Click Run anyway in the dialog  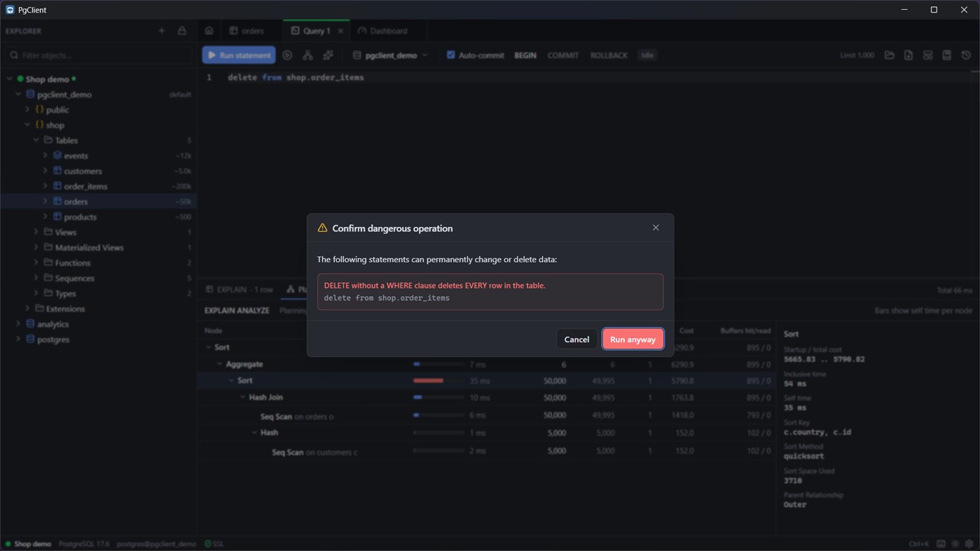(633, 339)
